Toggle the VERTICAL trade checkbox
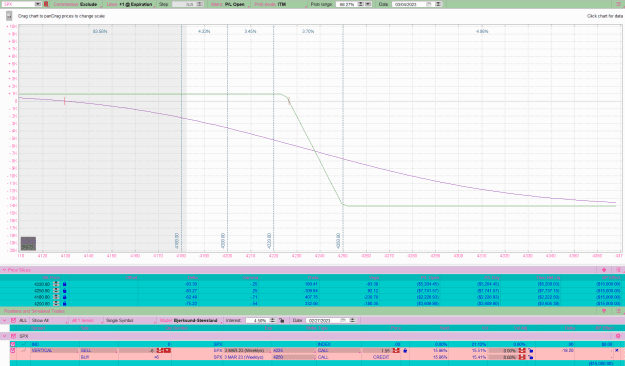The height and width of the screenshot is (366, 625). tap(13, 350)
